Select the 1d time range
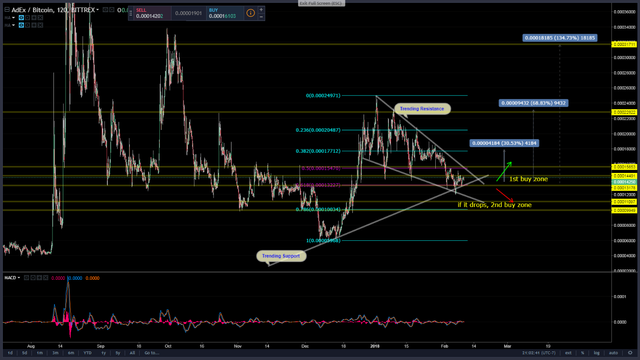The height and width of the screenshot is (360, 640). pyautogui.click(x=10, y=353)
